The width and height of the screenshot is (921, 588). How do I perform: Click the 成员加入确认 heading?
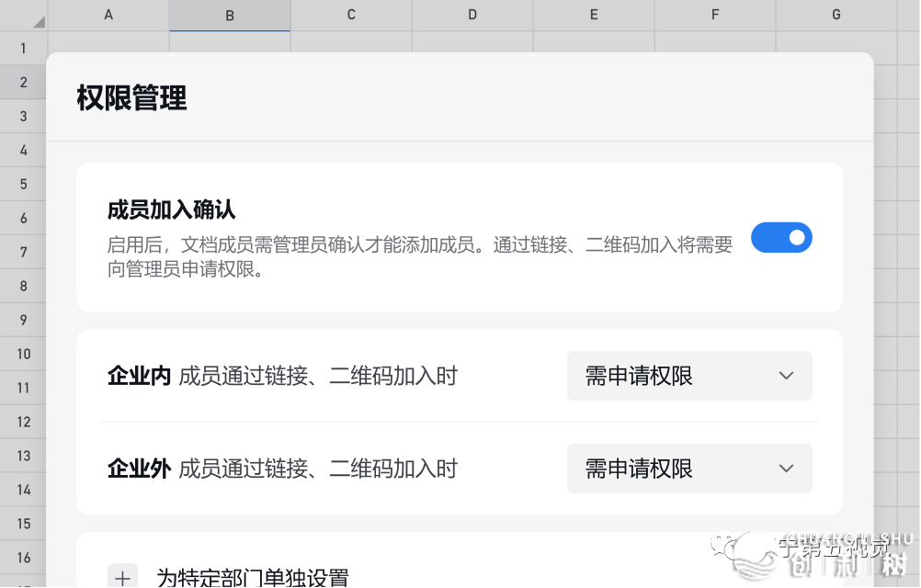[172, 210]
